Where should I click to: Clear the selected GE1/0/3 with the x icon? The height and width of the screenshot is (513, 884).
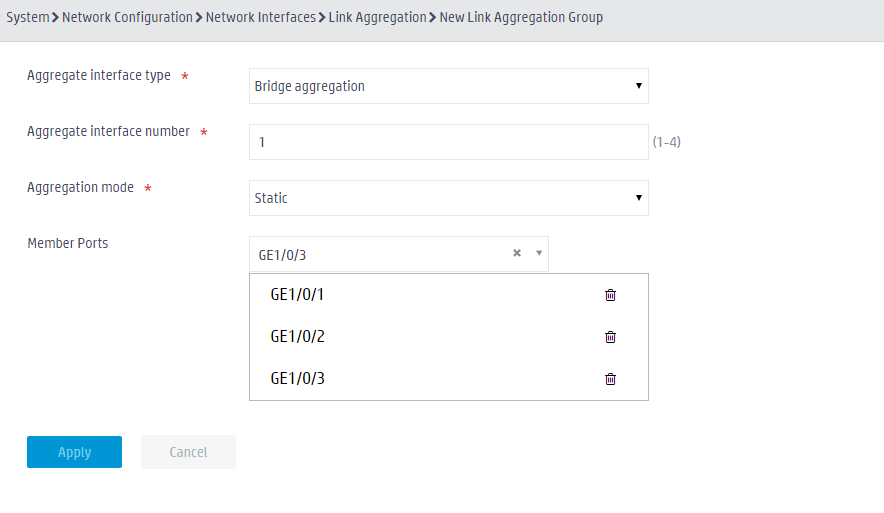tap(517, 253)
